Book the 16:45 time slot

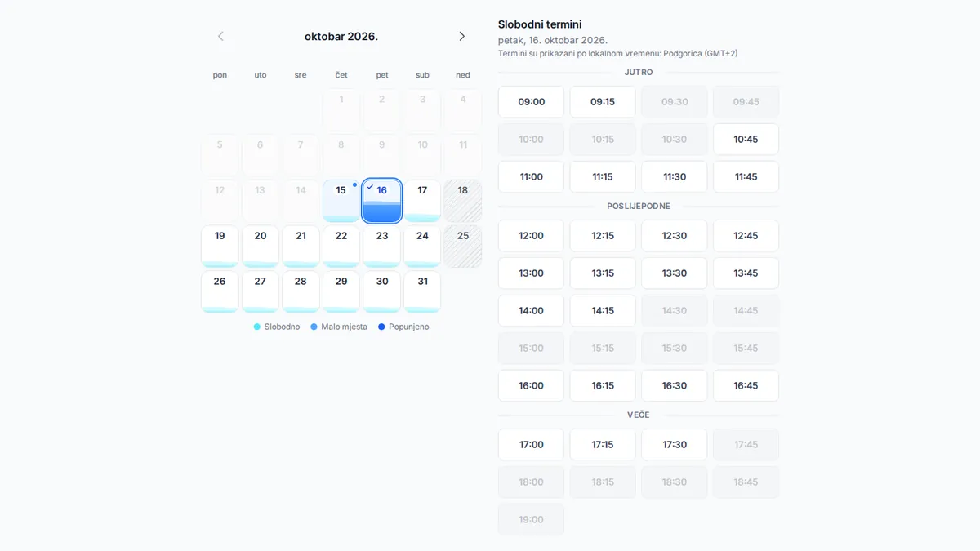click(746, 386)
